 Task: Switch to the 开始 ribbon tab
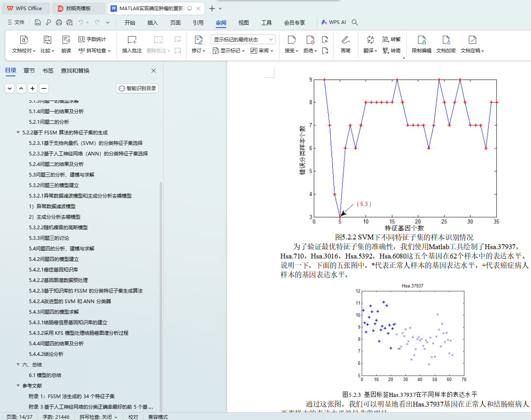pyautogui.click(x=130, y=23)
